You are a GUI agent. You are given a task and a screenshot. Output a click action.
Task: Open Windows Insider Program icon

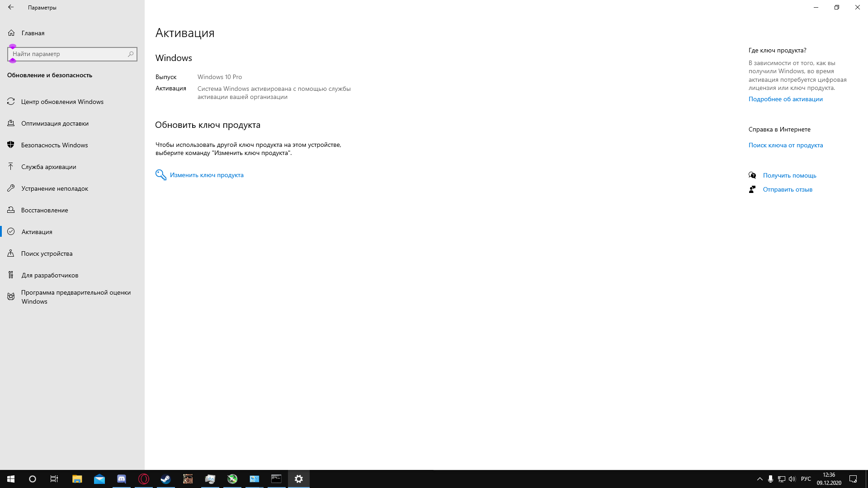(11, 296)
